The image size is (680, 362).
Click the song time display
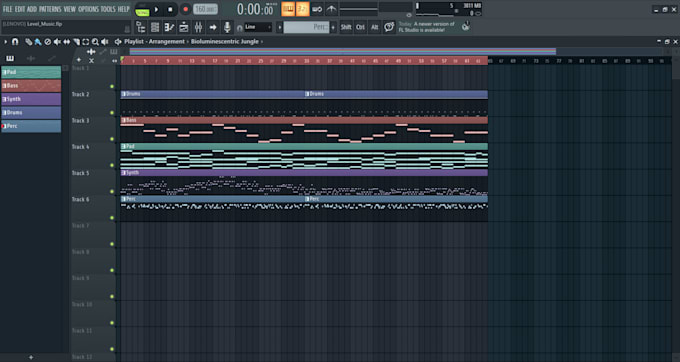point(256,9)
